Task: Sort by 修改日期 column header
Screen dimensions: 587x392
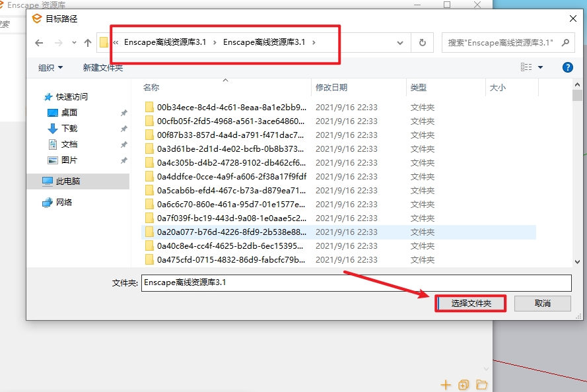Action: point(331,87)
